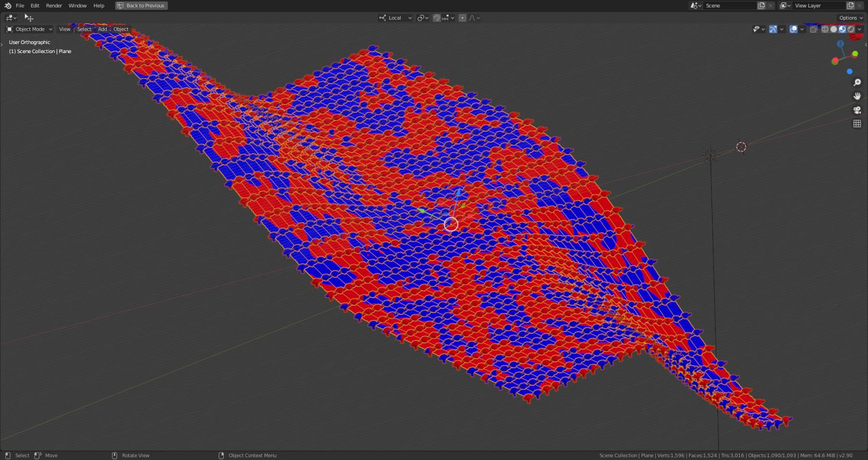Click the Rotate View hint in status bar

click(131, 455)
